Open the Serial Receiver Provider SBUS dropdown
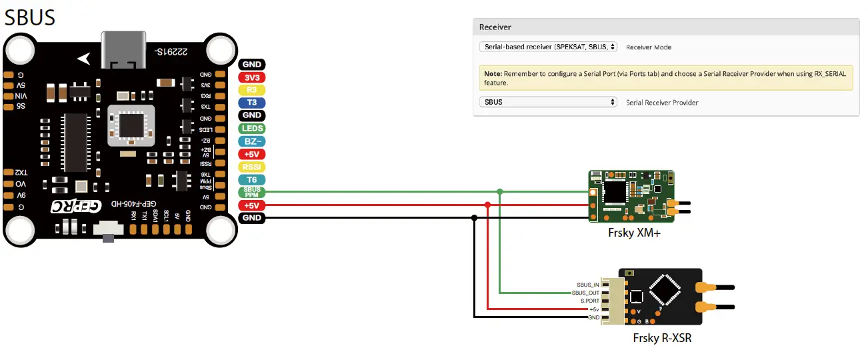868x346 pixels. point(548,103)
